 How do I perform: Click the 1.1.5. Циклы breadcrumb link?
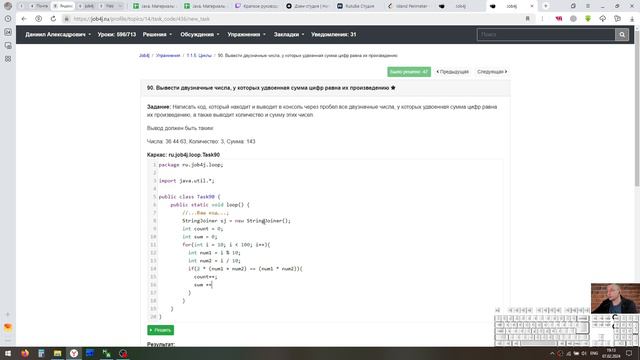[x=199, y=56]
